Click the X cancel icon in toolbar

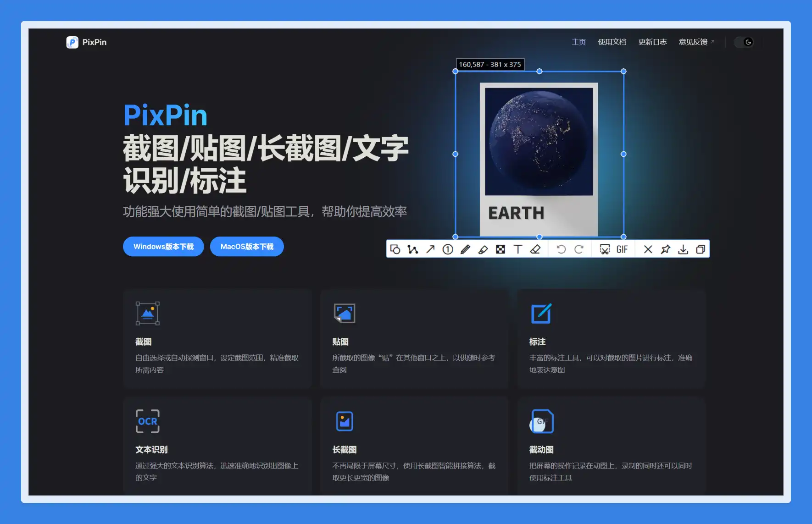[x=648, y=249]
